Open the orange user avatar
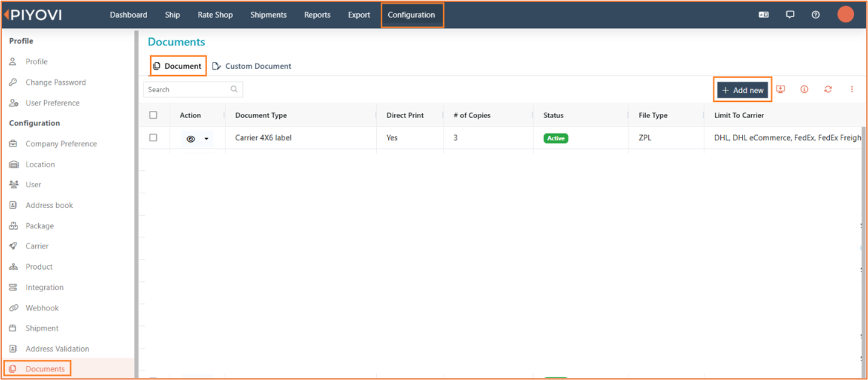Screen dimensions: 868x380 point(845,15)
